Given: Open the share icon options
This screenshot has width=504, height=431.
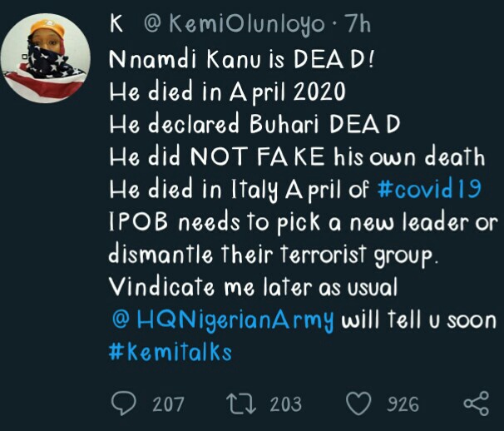Looking at the screenshot, I should [x=475, y=404].
